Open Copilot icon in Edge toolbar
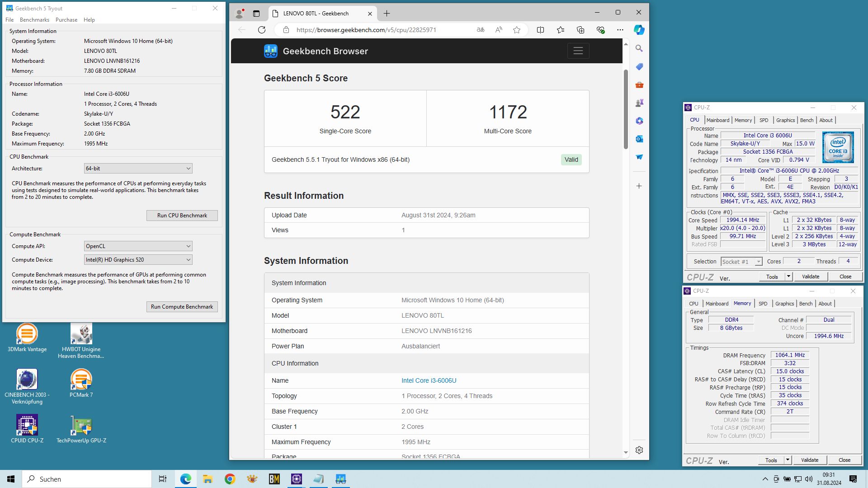The image size is (868, 488). coord(639,30)
